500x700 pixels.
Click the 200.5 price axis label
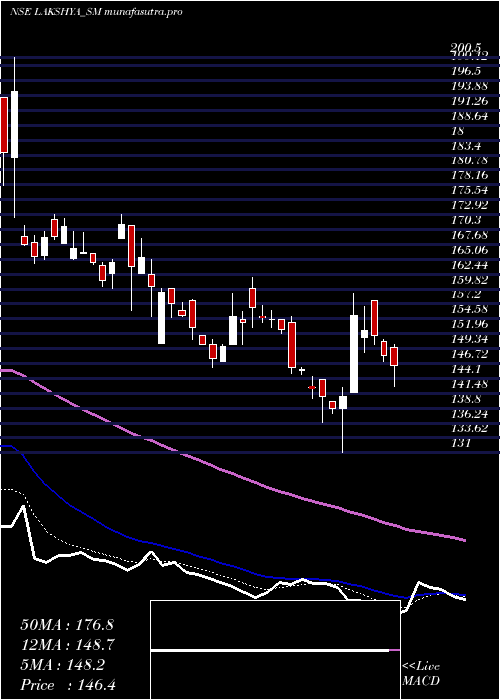pyautogui.click(x=466, y=47)
